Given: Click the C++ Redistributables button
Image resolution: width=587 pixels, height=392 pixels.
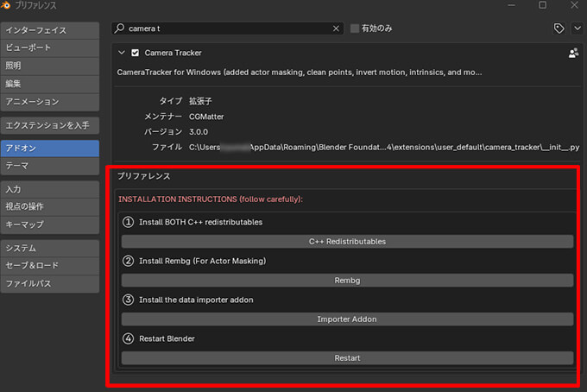Looking at the screenshot, I should (x=347, y=242).
